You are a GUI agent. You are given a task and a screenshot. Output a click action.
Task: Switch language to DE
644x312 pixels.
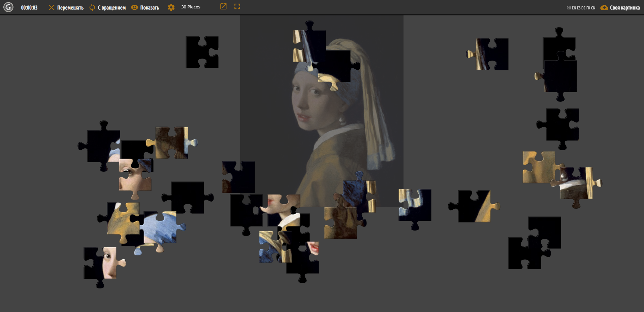tap(583, 8)
